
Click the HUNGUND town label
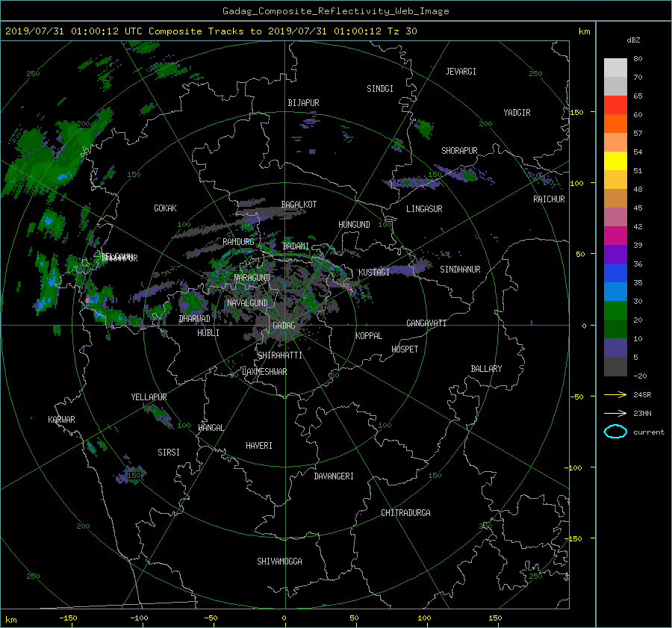point(354,225)
